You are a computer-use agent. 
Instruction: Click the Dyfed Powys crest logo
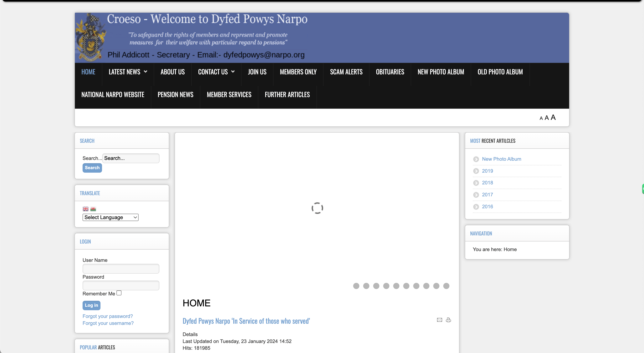point(91,38)
